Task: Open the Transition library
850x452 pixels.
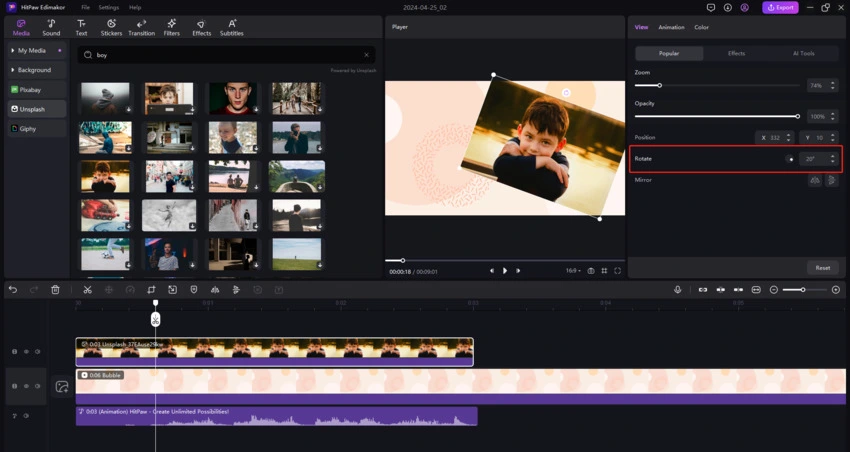Action: [141, 27]
